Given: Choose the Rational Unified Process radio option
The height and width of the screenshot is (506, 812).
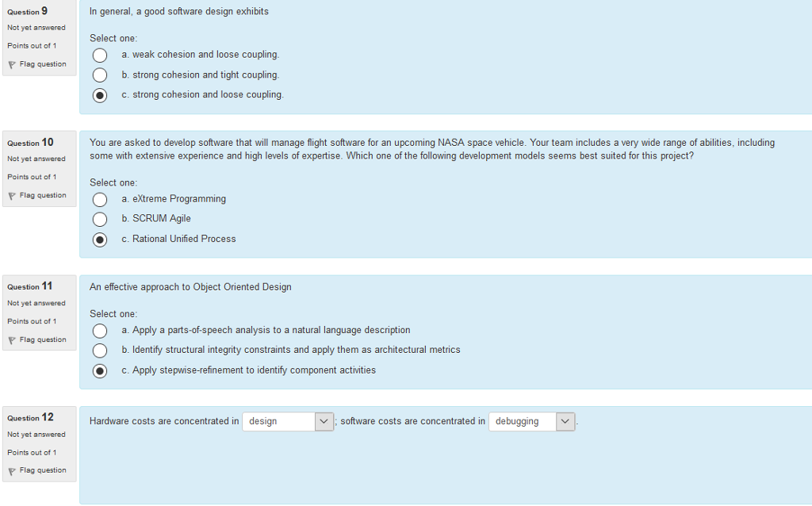Looking at the screenshot, I should (99, 240).
